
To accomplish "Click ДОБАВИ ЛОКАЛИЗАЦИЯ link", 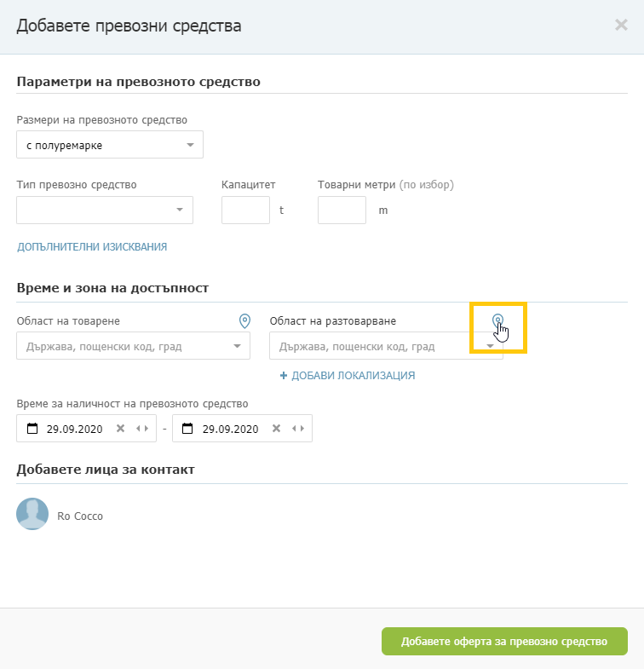I will point(348,376).
